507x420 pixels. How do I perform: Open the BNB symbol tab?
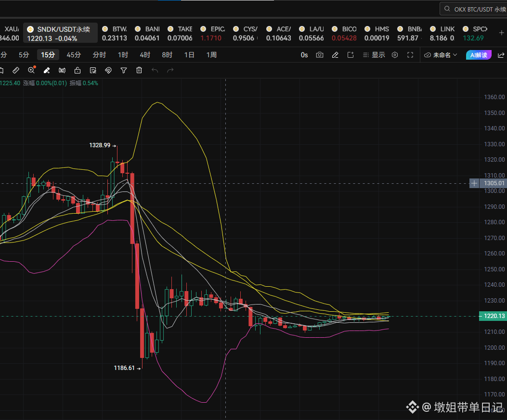[x=409, y=33]
